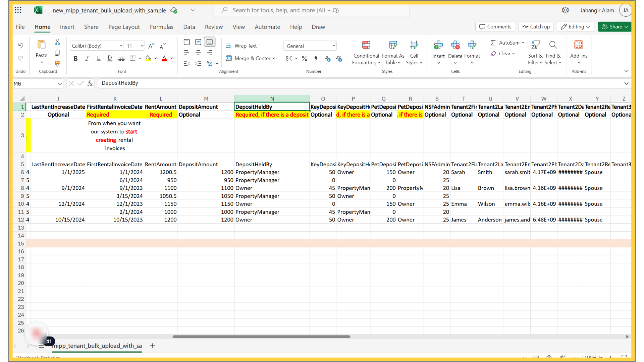Toggle Middle Align
This screenshot has width=644, height=362.
coord(198,42)
